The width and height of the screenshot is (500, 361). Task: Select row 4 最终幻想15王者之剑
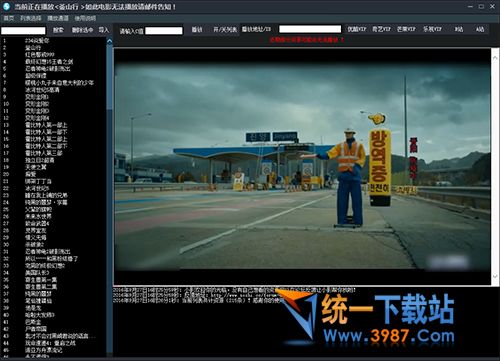[53, 62]
